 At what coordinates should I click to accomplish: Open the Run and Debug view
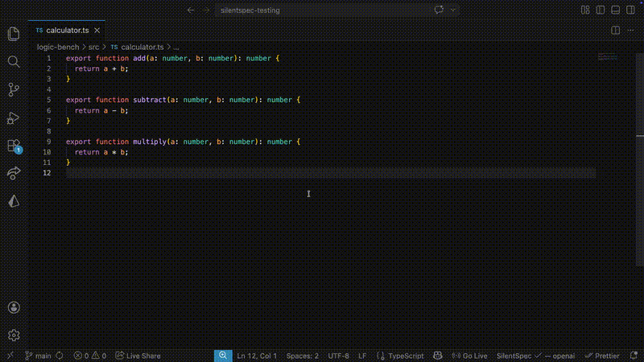[x=14, y=117]
